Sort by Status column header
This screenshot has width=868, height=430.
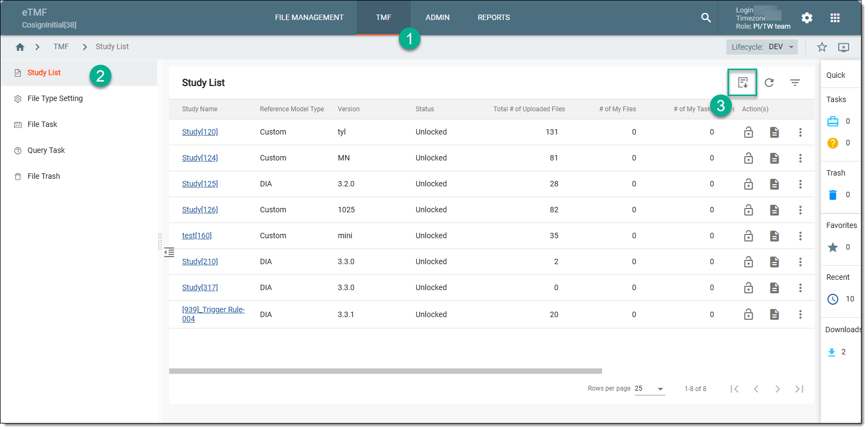[x=425, y=109]
